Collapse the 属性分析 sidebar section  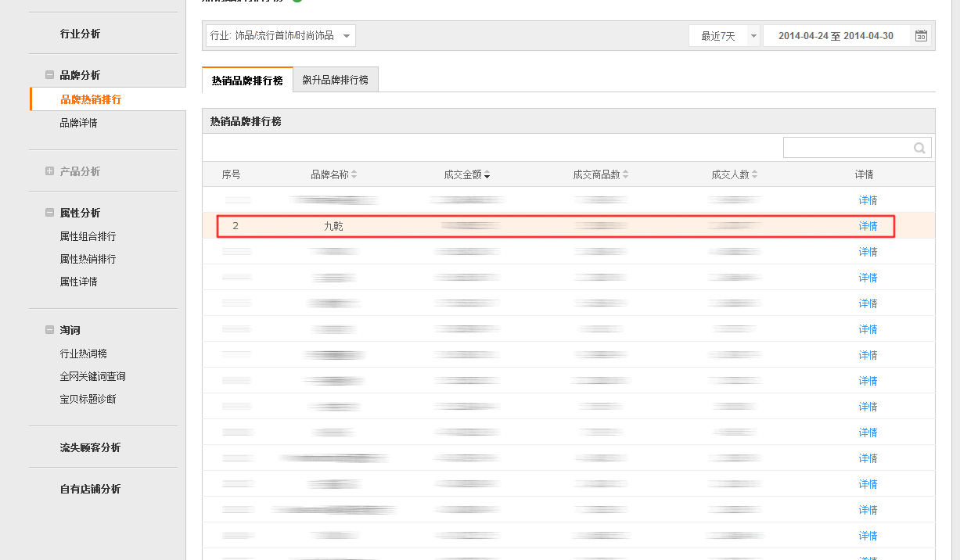[49, 213]
